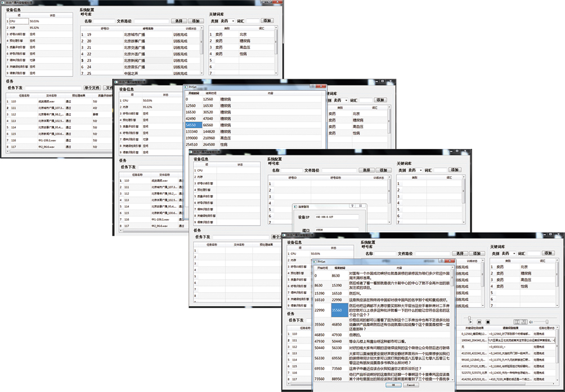This screenshot has width=565, height=392.
Task: Click transcript PHSet dialog vertical scrollbar
Action: pos(452,324)
